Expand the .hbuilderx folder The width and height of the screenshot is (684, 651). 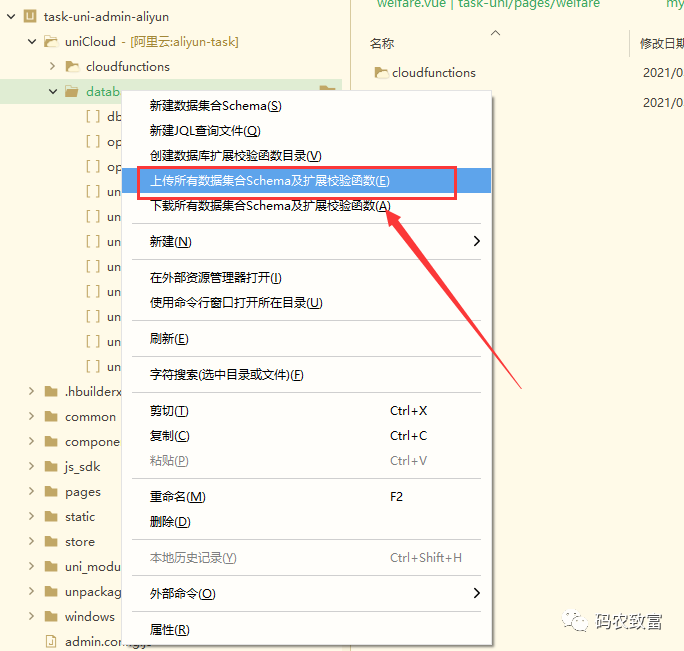31,392
